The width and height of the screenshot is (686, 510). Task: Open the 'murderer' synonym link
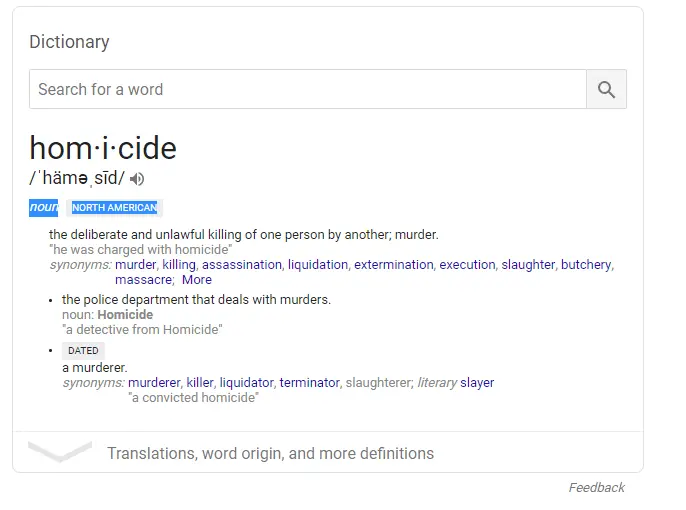(154, 383)
